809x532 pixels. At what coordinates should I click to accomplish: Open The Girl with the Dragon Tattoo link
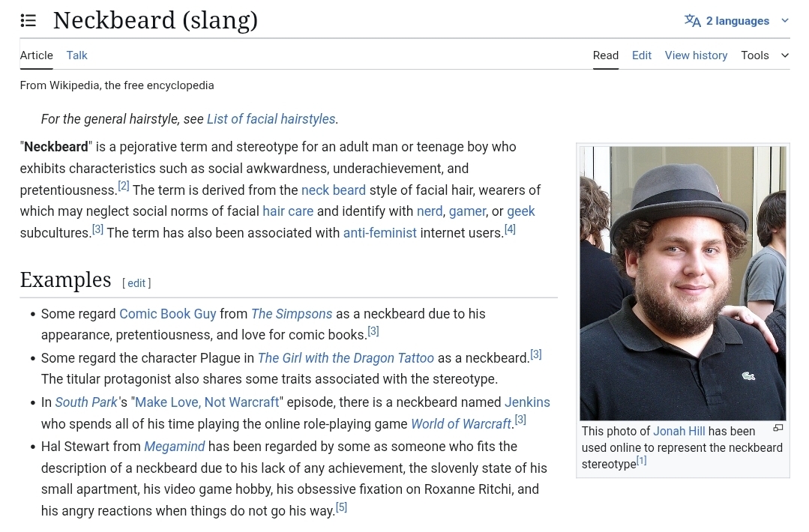click(x=346, y=358)
